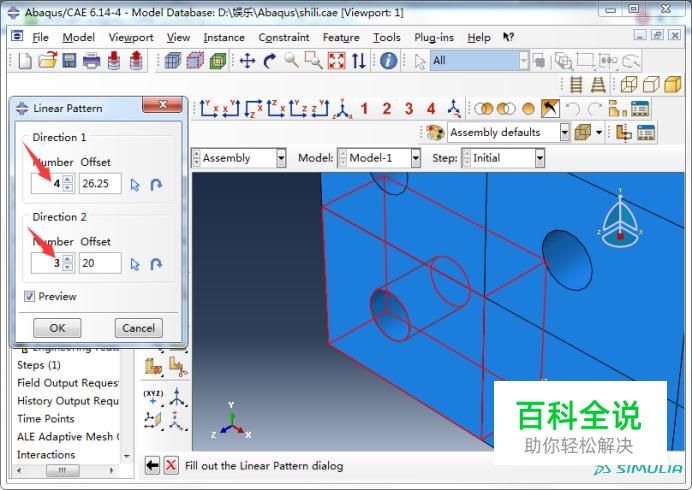Click the Auto-Fit View icon
The height and width of the screenshot is (490, 692).
pyautogui.click(x=336, y=60)
